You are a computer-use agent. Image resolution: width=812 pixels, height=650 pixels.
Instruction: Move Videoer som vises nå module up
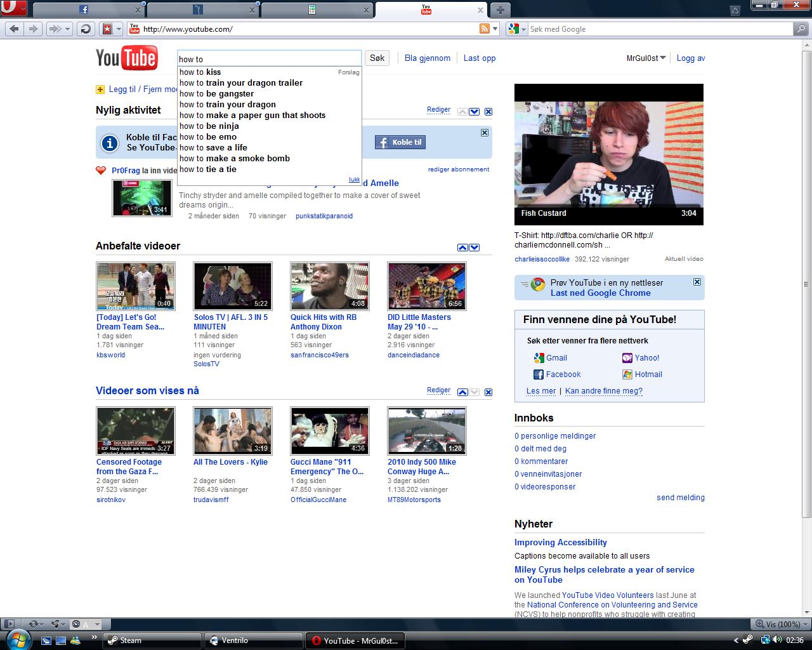click(462, 392)
